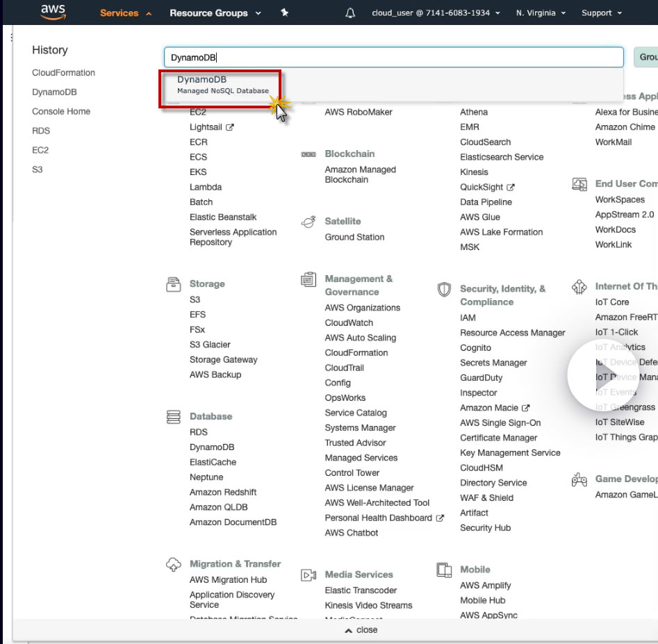This screenshot has width=658, height=644.
Task: Open EC2 from History
Action: click(x=40, y=150)
